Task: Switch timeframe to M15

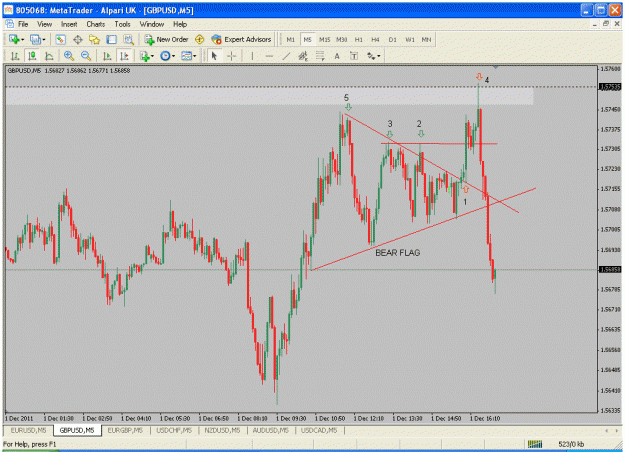Action: pyautogui.click(x=324, y=39)
